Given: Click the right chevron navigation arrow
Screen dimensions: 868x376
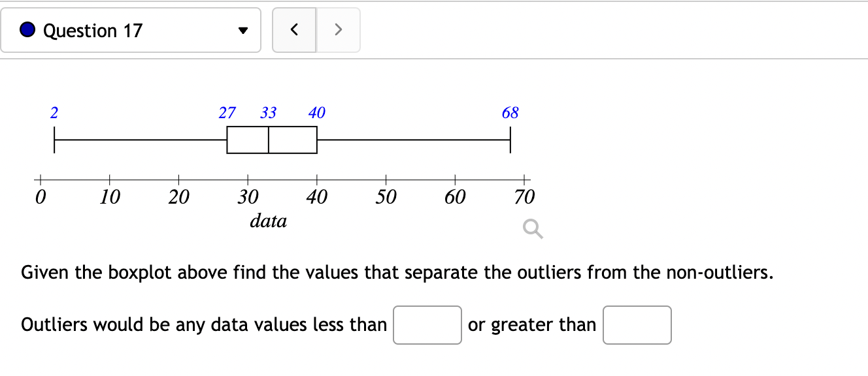Looking at the screenshot, I should point(339,29).
